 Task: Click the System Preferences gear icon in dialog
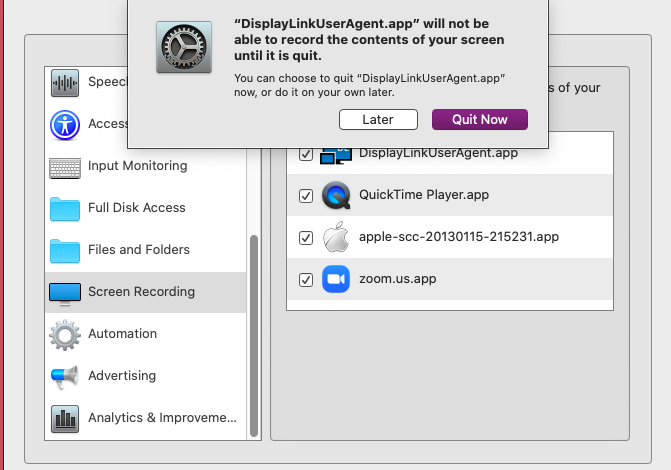[x=184, y=47]
